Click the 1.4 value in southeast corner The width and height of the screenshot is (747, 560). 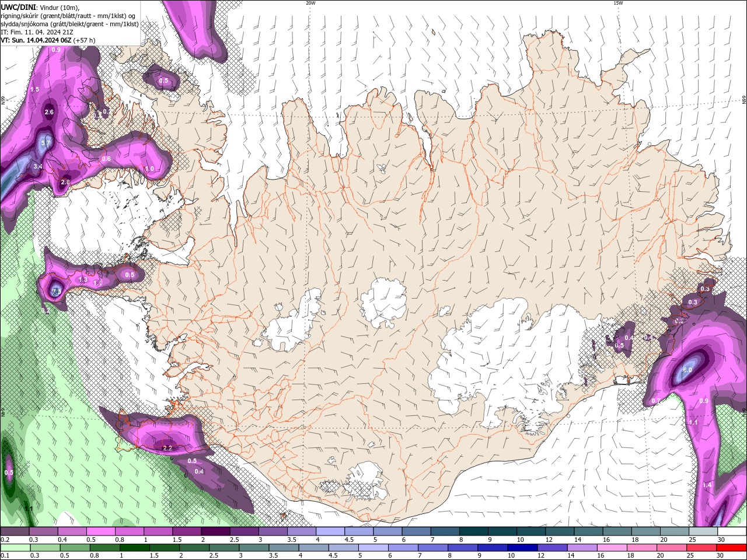(x=707, y=485)
